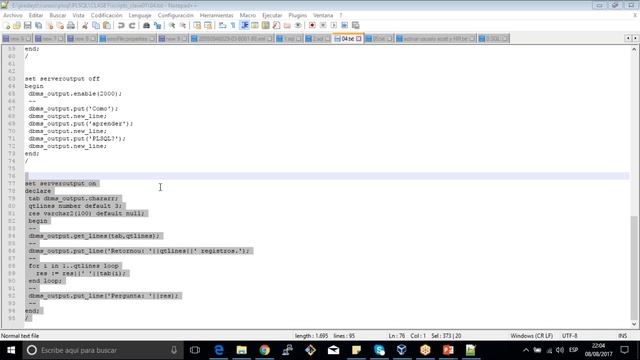Open the Codificación menu
This screenshot has height=360, width=640.
click(107, 15)
